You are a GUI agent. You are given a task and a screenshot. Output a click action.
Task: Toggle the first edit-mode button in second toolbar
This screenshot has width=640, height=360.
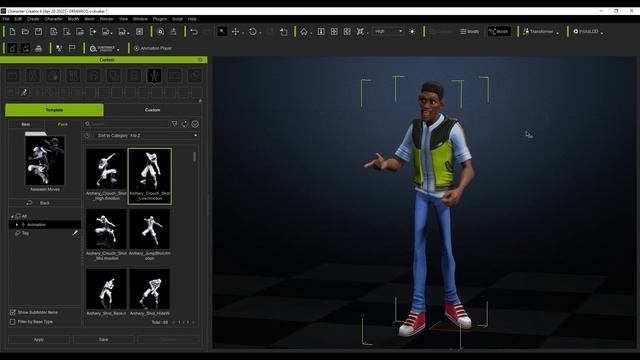13,48
